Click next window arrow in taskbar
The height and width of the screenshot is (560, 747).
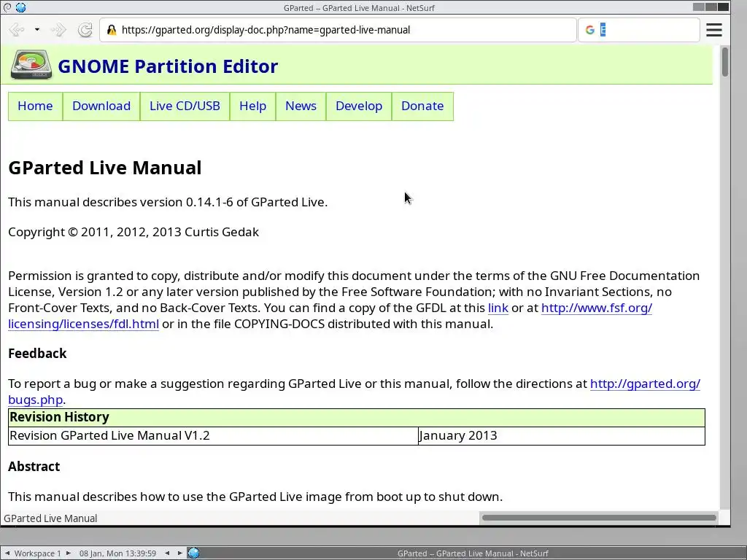click(180, 553)
